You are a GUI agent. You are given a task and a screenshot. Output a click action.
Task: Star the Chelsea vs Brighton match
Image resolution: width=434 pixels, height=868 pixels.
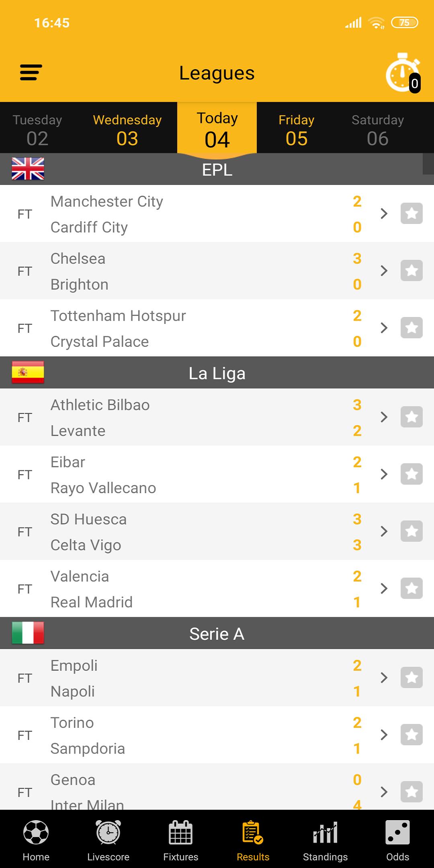(x=411, y=270)
